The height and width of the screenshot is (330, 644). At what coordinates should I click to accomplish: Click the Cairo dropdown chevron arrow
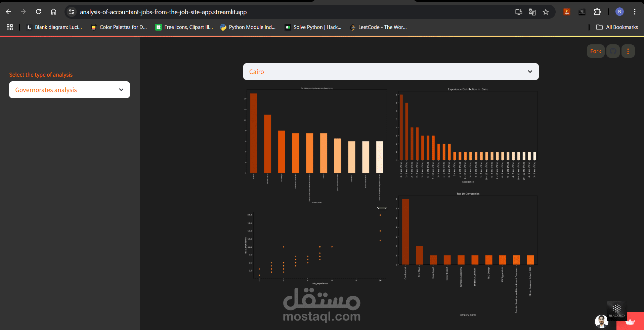tap(530, 72)
